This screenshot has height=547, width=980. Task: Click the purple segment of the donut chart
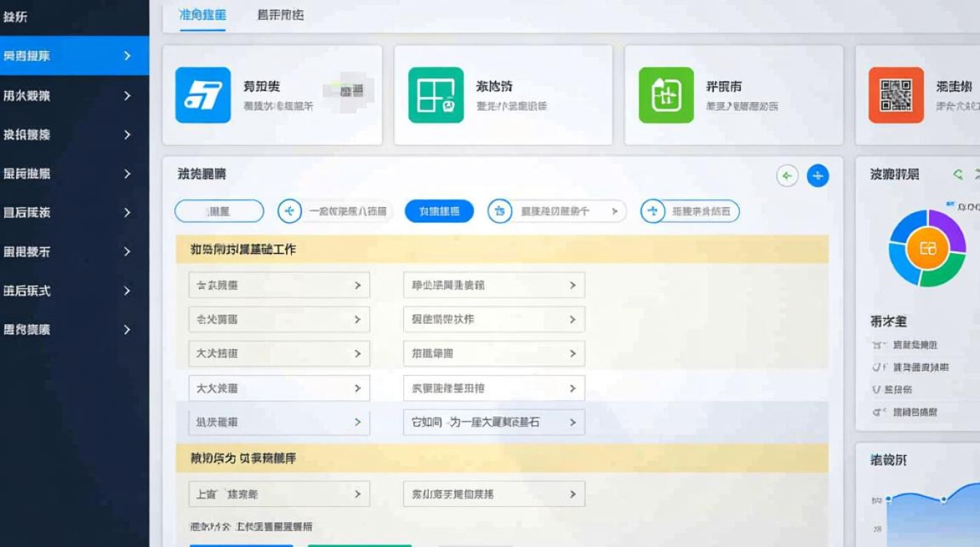948,225
